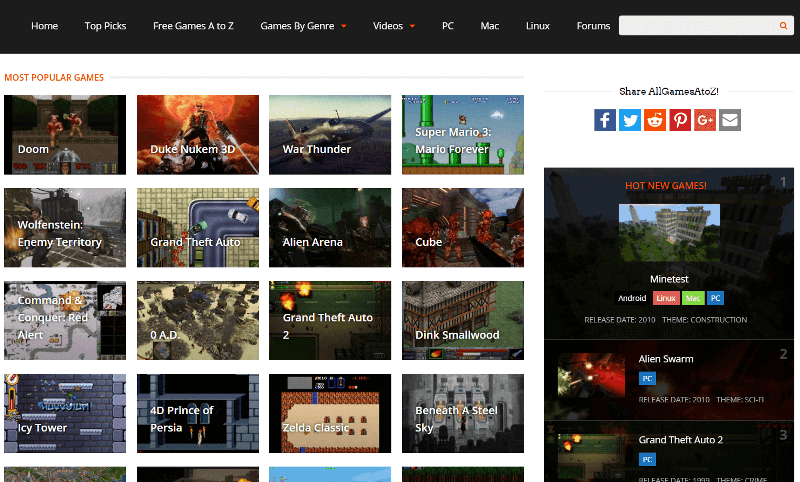Viewport: 800px width, 482px height.
Task: Select Minetest's Android platform tag
Action: coord(632,298)
